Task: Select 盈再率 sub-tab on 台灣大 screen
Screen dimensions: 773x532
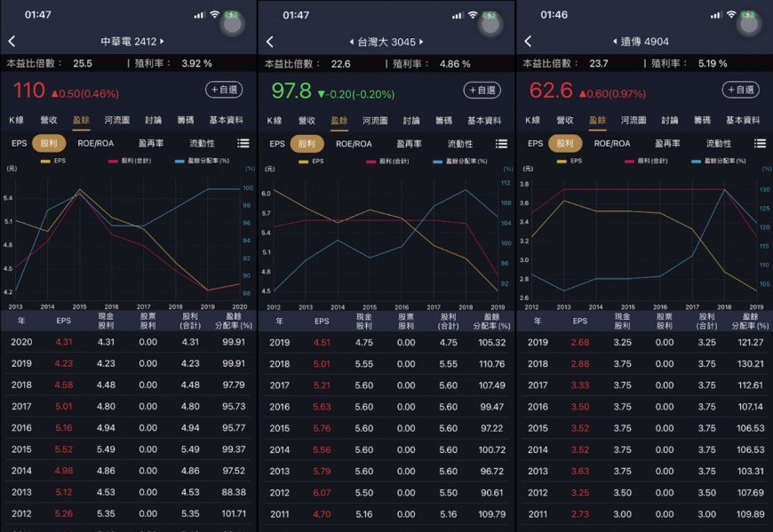Action: pos(410,144)
